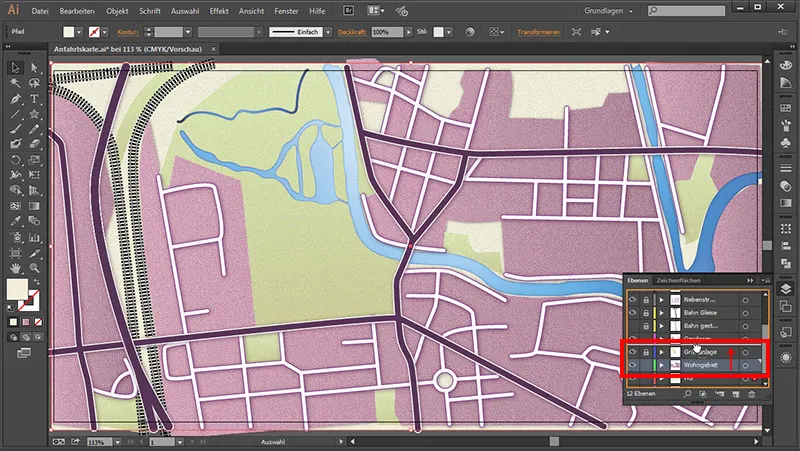Image resolution: width=800 pixels, height=451 pixels.
Task: Select the Type tool
Action: 34,98
